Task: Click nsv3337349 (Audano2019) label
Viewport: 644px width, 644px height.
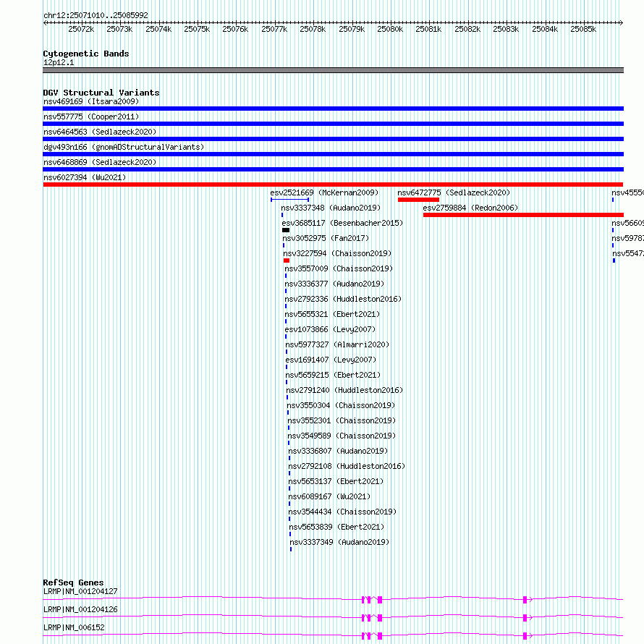Action: [339, 542]
